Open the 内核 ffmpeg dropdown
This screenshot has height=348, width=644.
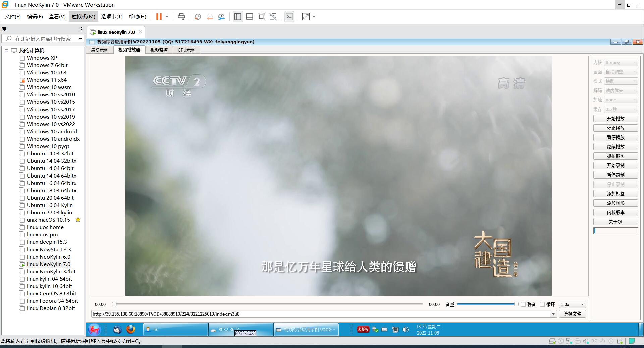click(x=621, y=62)
